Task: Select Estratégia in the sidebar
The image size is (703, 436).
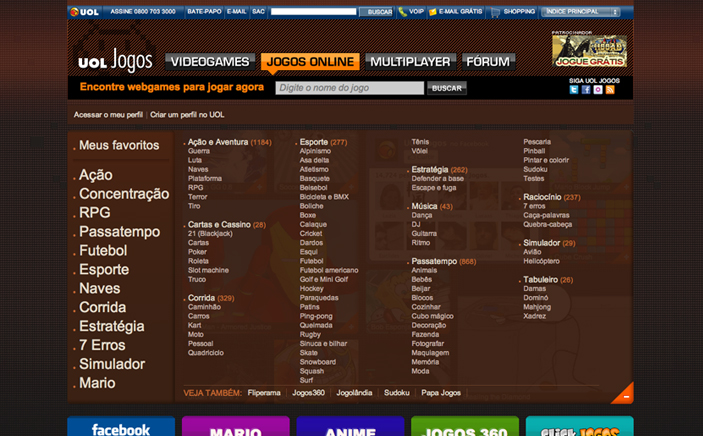Action: [x=112, y=326]
